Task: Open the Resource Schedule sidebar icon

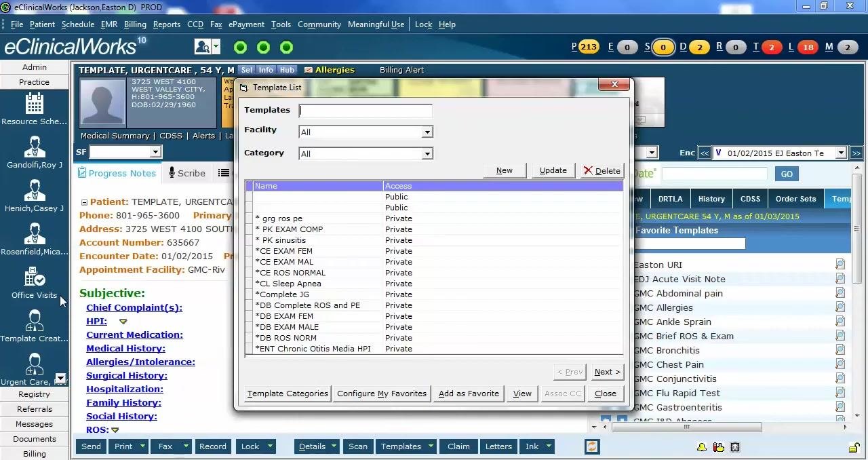Action: click(x=34, y=104)
